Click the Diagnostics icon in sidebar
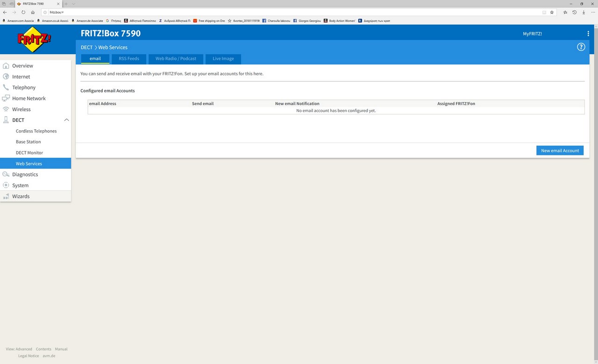The image size is (598, 364). [x=6, y=175]
